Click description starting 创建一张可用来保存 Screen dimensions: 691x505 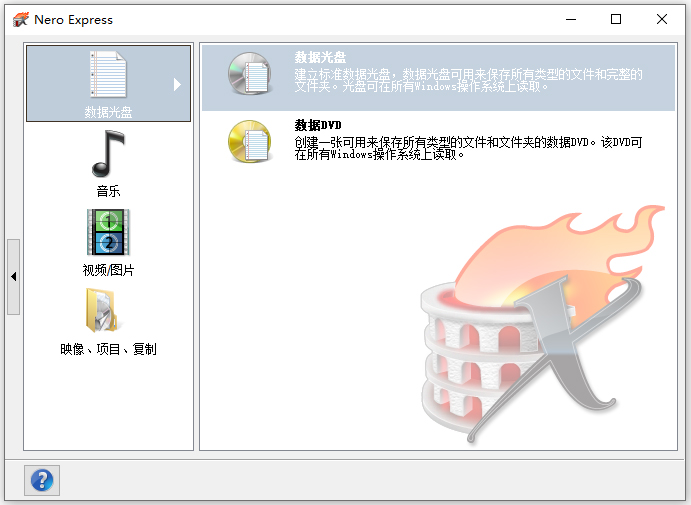468,149
